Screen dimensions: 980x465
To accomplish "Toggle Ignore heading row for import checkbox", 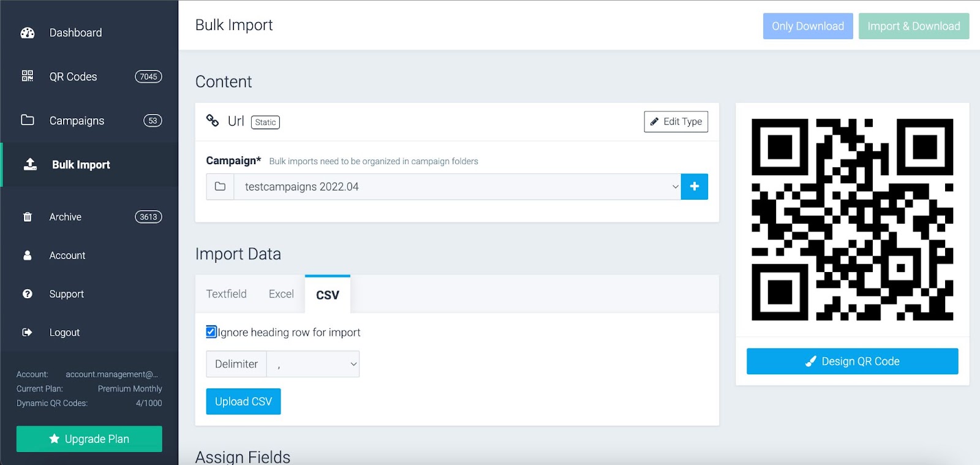I will (x=211, y=332).
